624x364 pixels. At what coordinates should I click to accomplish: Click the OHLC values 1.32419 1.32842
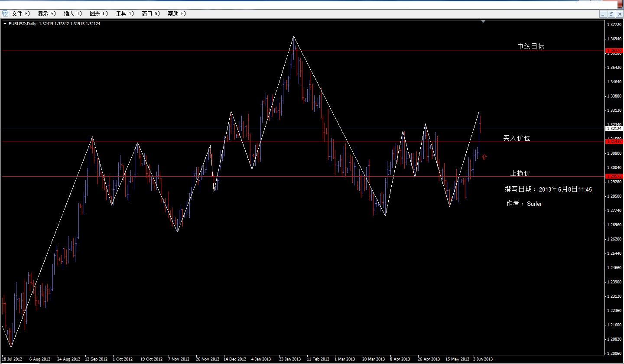point(54,24)
